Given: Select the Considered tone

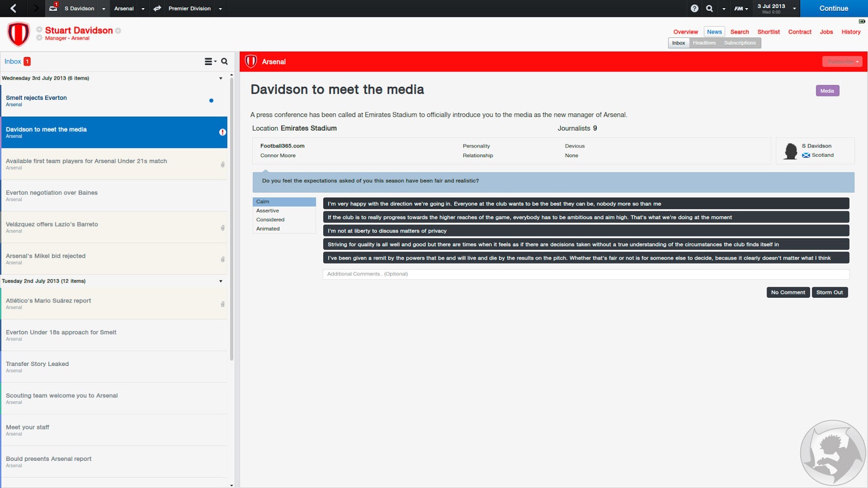Looking at the screenshot, I should 284,220.
